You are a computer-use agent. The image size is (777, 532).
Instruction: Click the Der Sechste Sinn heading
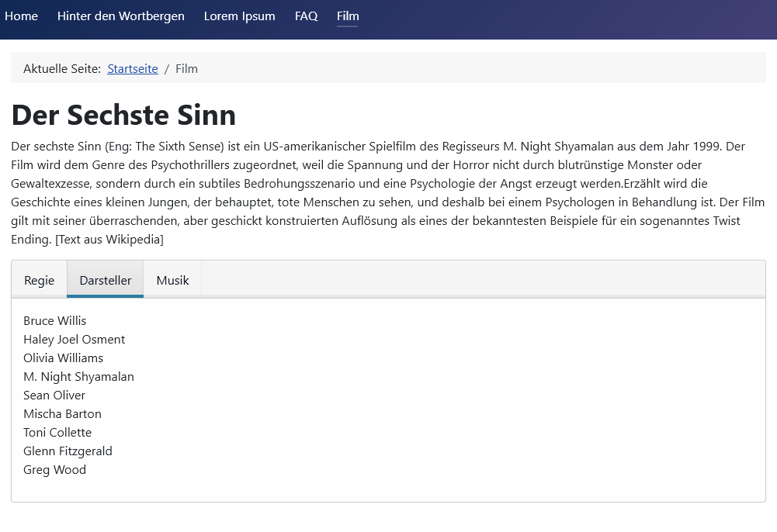[x=123, y=115]
